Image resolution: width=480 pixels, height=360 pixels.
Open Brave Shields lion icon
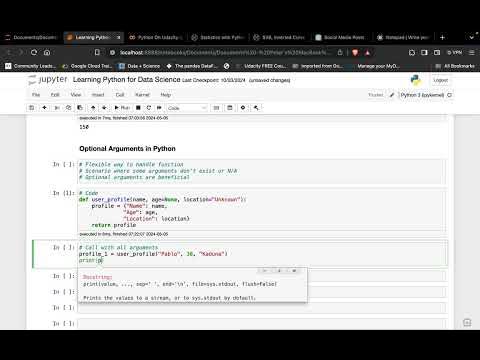pos(355,52)
